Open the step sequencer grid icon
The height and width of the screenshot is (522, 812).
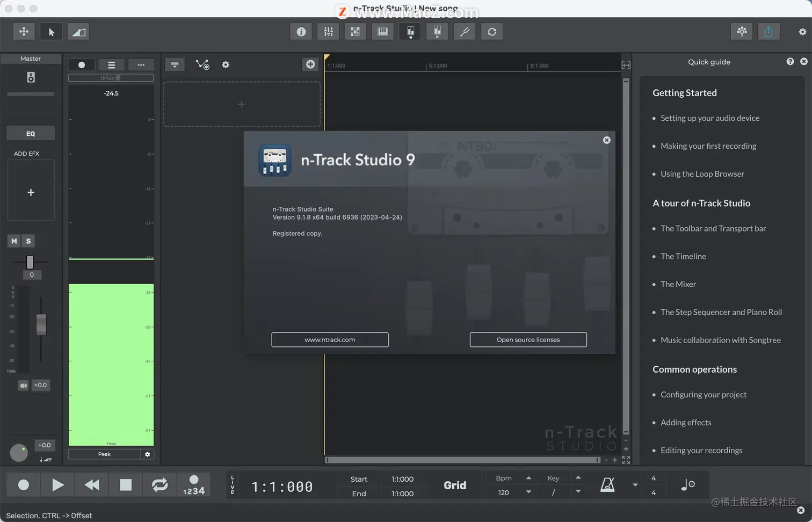coord(356,32)
